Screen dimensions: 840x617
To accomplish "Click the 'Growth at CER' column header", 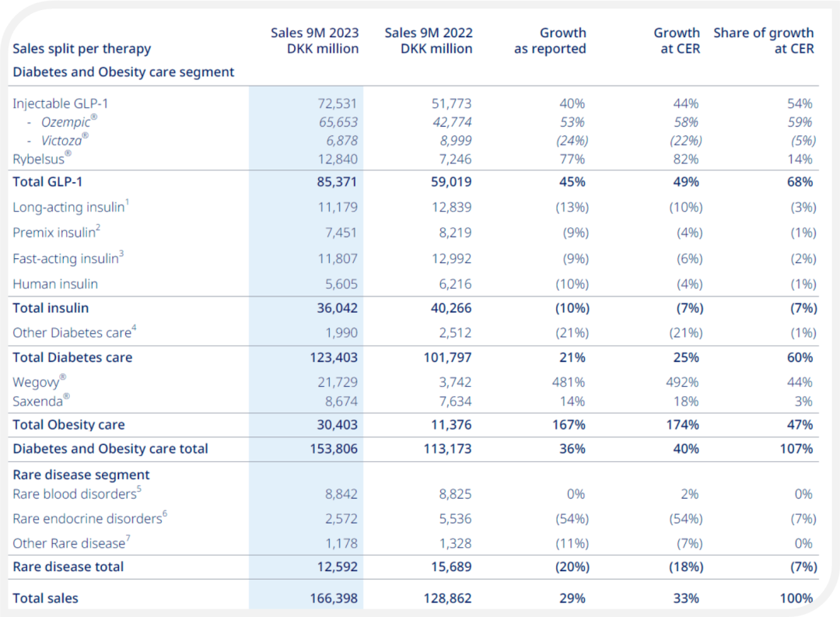I will [x=677, y=40].
